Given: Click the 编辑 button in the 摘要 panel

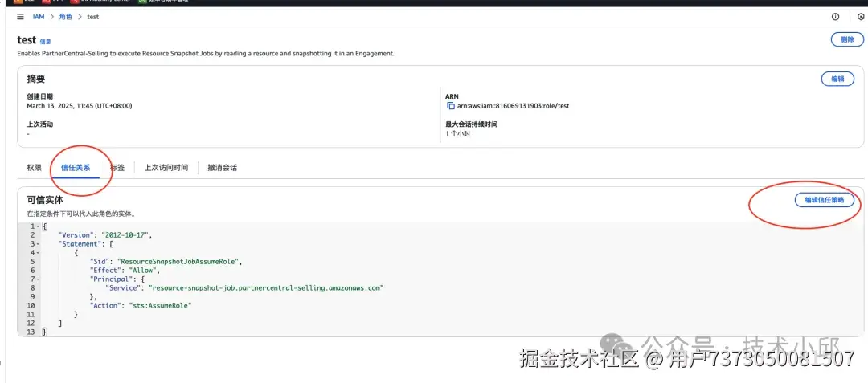Looking at the screenshot, I should click(x=837, y=79).
